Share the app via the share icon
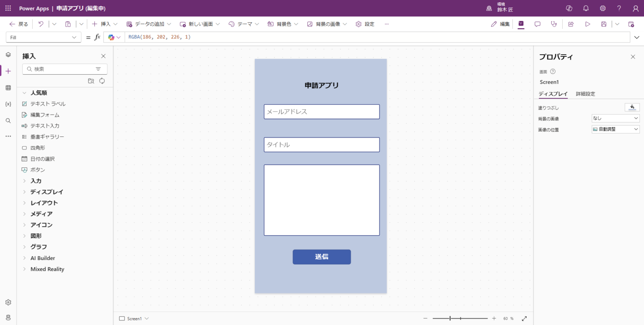Image resolution: width=644 pixels, height=325 pixels. (571, 24)
